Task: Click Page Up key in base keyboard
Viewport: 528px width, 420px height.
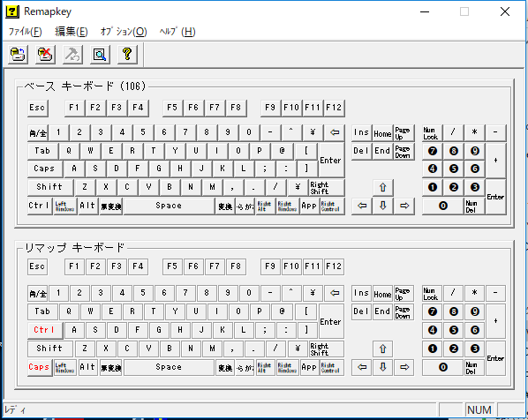Action: point(404,132)
